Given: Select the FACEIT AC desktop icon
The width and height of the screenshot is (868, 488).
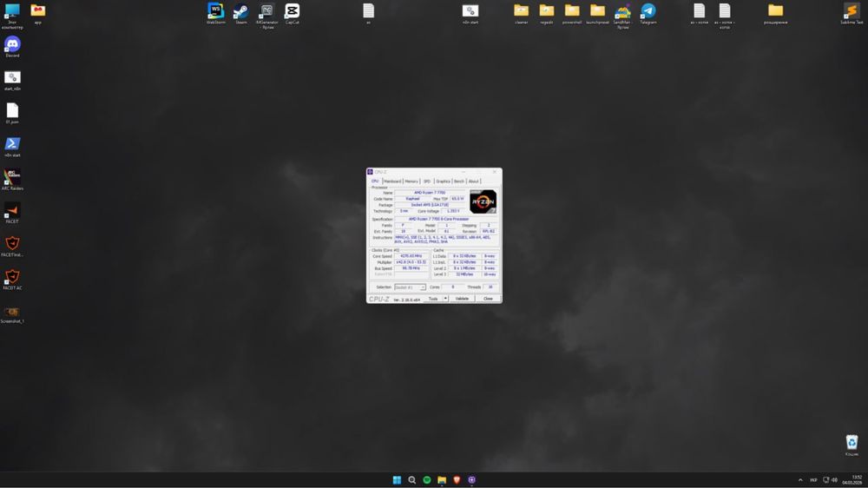Looking at the screenshot, I should (12, 280).
